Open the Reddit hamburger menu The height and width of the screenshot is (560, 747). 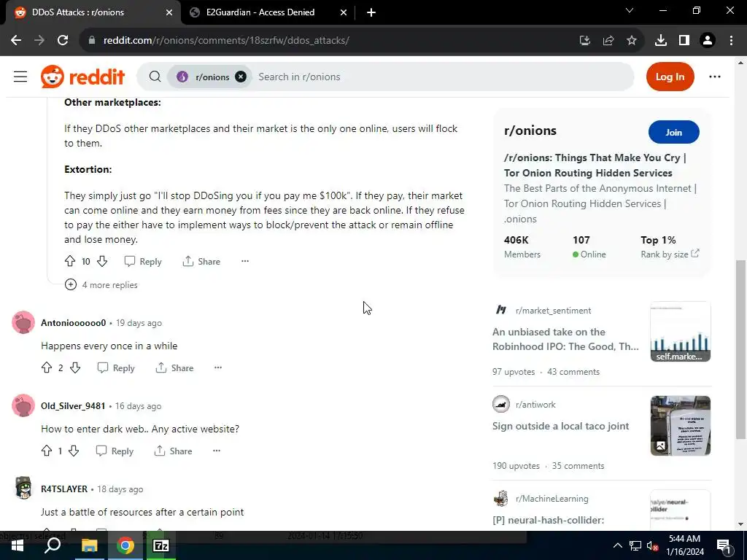click(20, 77)
